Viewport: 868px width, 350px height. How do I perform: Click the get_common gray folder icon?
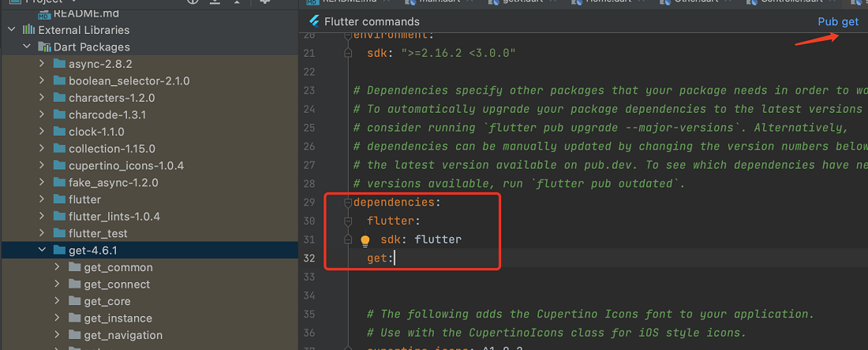(75, 267)
